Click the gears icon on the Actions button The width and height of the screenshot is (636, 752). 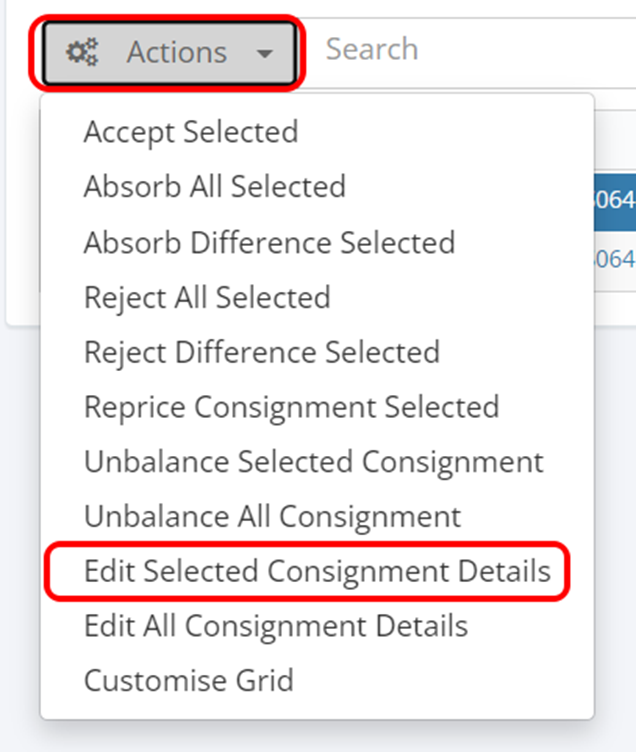click(x=82, y=52)
